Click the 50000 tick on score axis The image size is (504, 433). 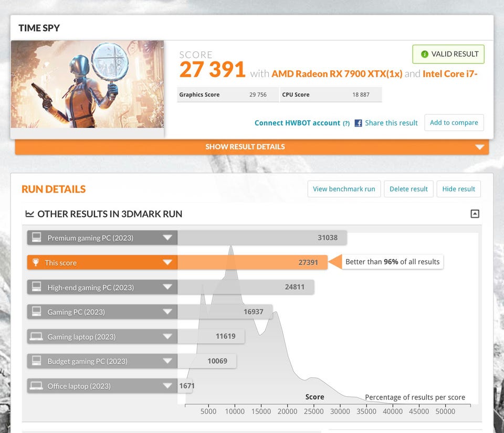[x=445, y=411]
